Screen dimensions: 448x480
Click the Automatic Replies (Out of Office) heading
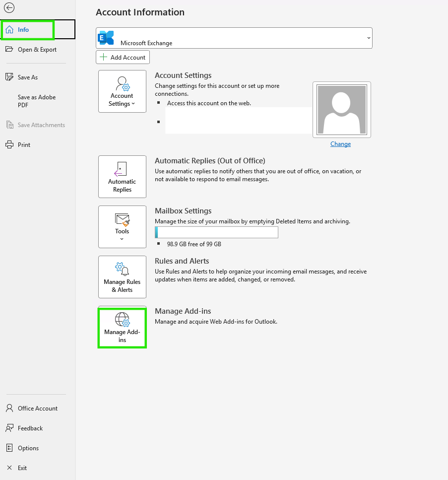click(210, 161)
